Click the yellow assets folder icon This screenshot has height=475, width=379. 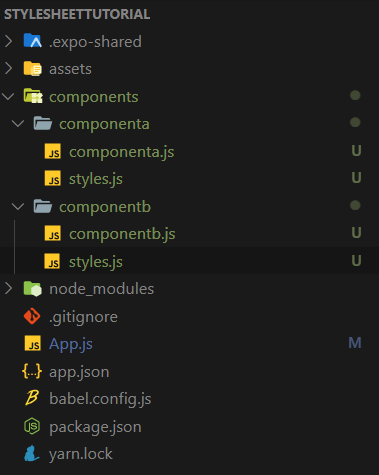pos(33,69)
